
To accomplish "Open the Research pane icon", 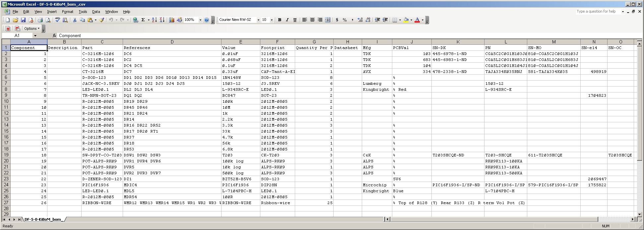I will coord(65,20).
